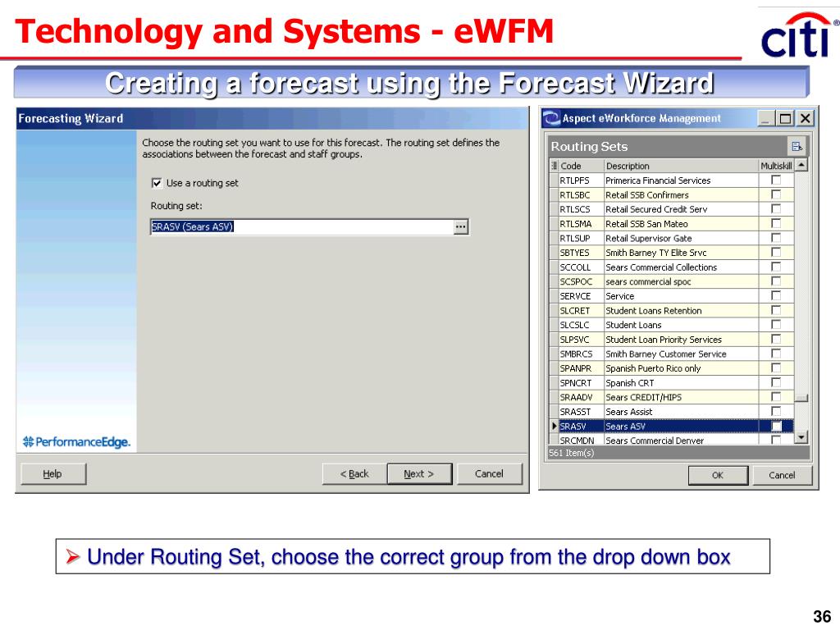Click the Help button in Forecasting Wizard
Screen dimensions: 840x630
click(53, 474)
